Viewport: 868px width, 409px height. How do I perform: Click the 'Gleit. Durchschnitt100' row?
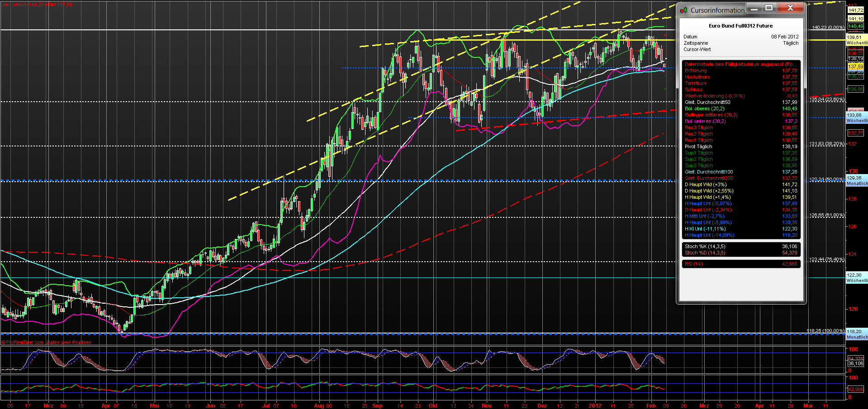click(741, 172)
